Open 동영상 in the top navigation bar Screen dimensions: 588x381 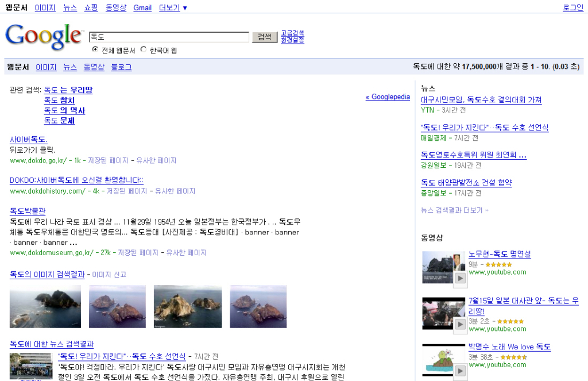(116, 7)
